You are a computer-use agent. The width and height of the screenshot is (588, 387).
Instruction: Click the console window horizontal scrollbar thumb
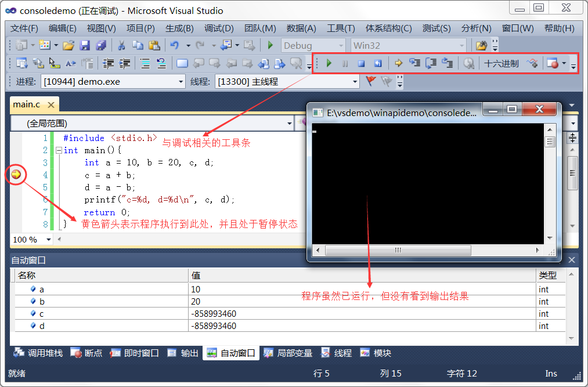[398, 250]
